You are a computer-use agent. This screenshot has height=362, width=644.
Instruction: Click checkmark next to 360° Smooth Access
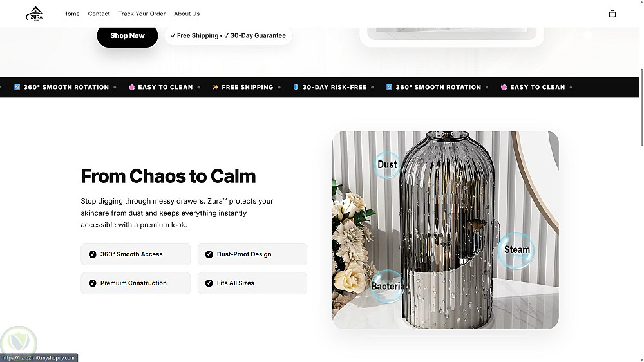[x=92, y=254]
